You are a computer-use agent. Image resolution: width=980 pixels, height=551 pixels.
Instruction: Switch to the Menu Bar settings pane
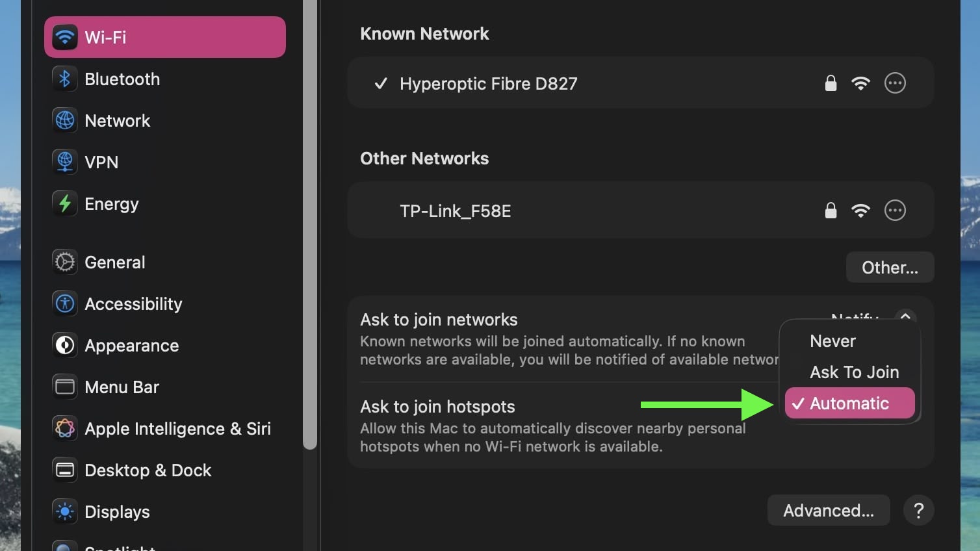click(x=122, y=387)
